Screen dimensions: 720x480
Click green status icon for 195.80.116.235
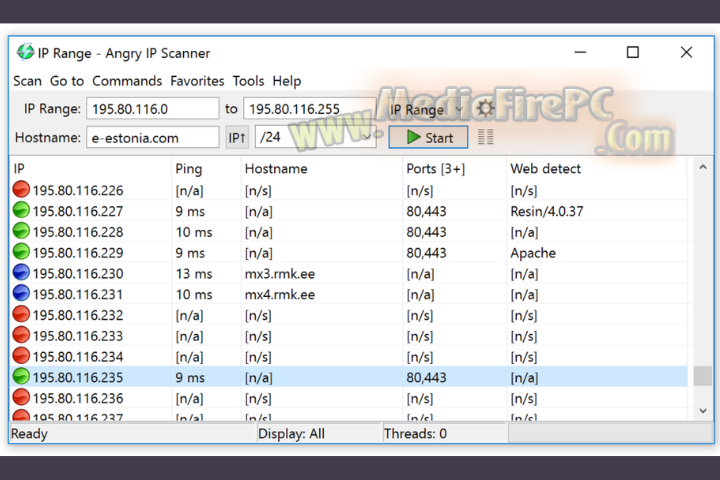(21, 376)
